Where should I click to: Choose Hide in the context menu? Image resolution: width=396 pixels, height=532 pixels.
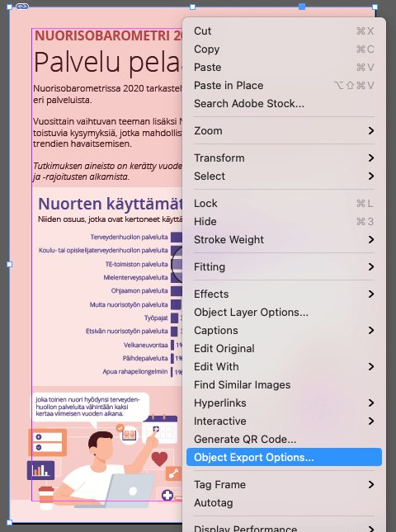pos(284,222)
